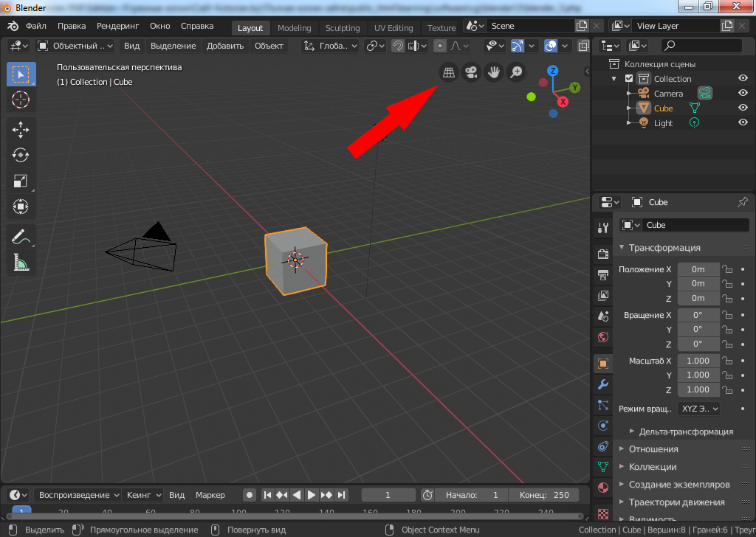Open rotation mode XYZ dropdown
Screen dimensions: 756x537
(698, 408)
